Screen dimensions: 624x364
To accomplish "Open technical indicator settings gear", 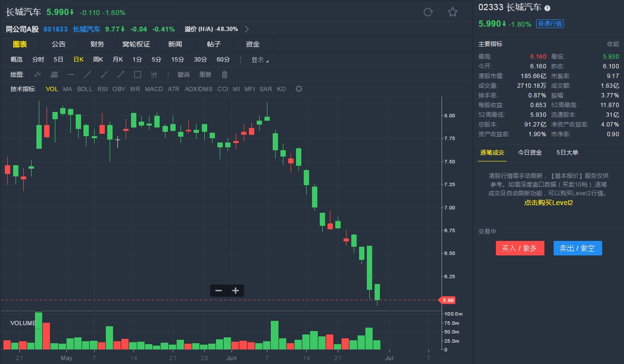I will pos(299,89).
